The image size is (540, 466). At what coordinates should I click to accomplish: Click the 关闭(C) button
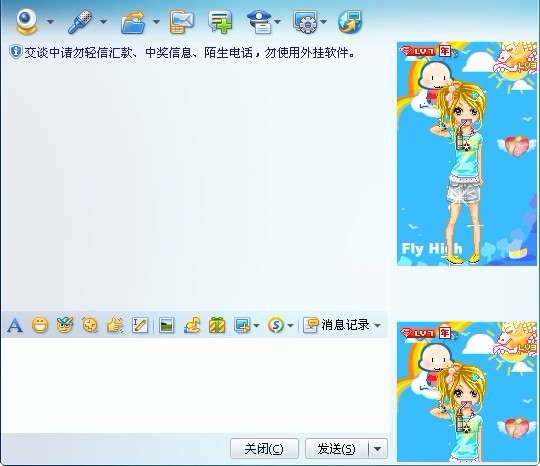click(264, 448)
